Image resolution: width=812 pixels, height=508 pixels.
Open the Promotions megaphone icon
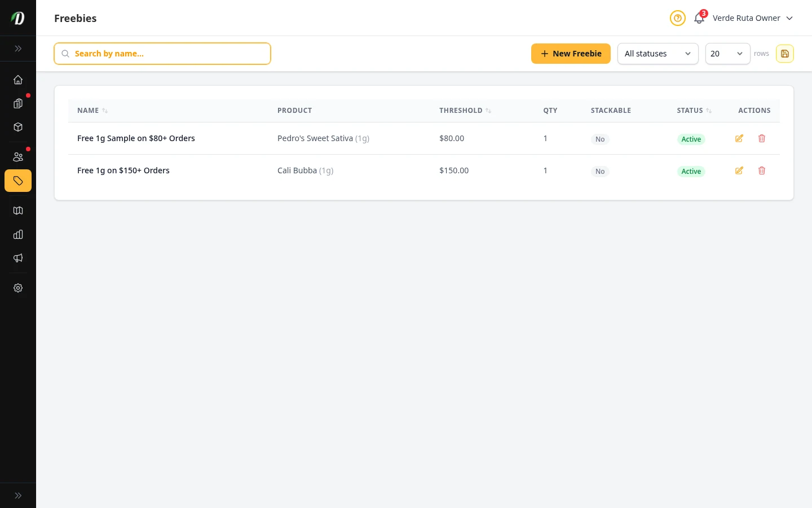[x=18, y=258]
